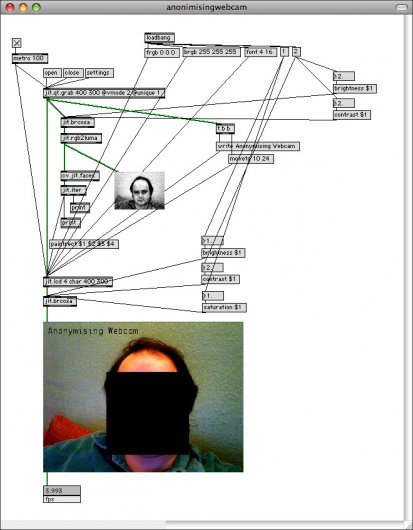Image resolution: width=413 pixels, height=530 pixels.
Task: Click the loadbang object
Action: point(160,38)
